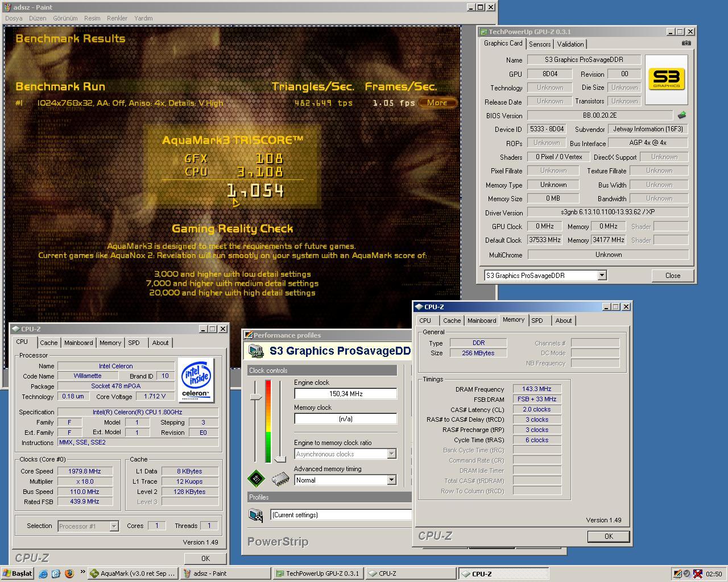Open Engine to memory clock ratio dropdown

click(391, 454)
